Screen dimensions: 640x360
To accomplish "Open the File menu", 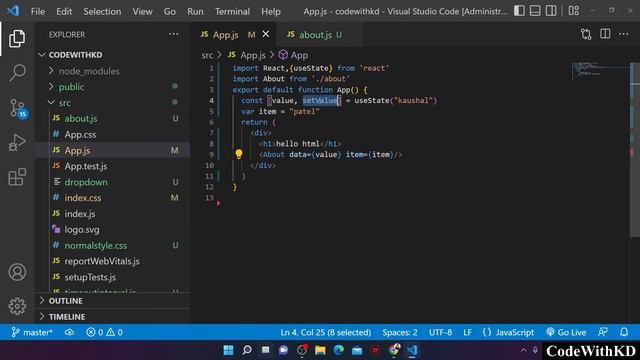I will coord(38,11).
